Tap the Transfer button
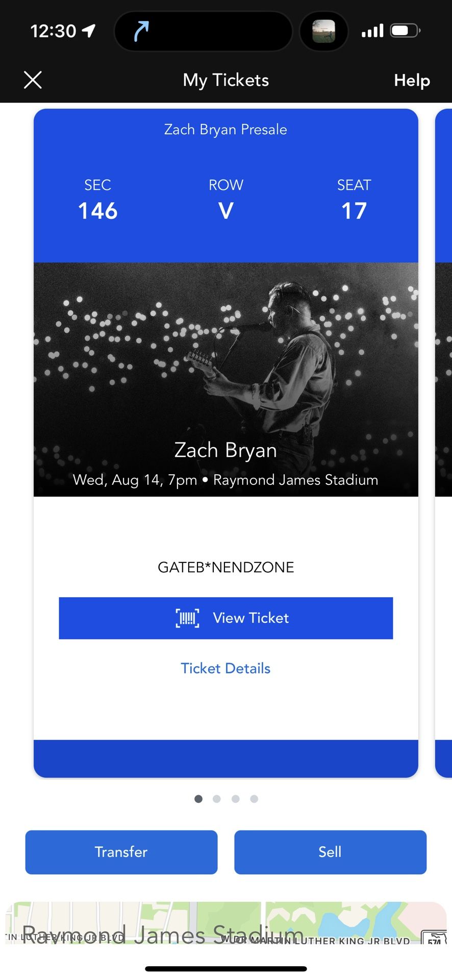This screenshot has width=452, height=980. (x=121, y=852)
